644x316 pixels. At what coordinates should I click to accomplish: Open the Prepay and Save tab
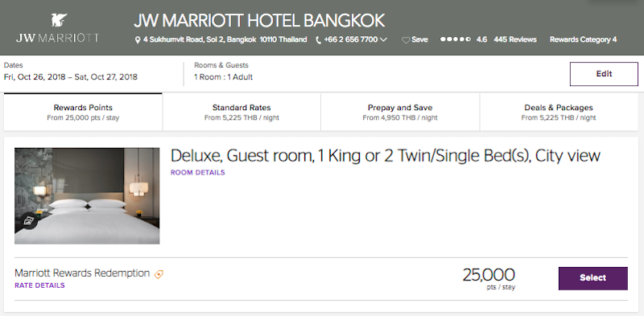[x=400, y=112]
